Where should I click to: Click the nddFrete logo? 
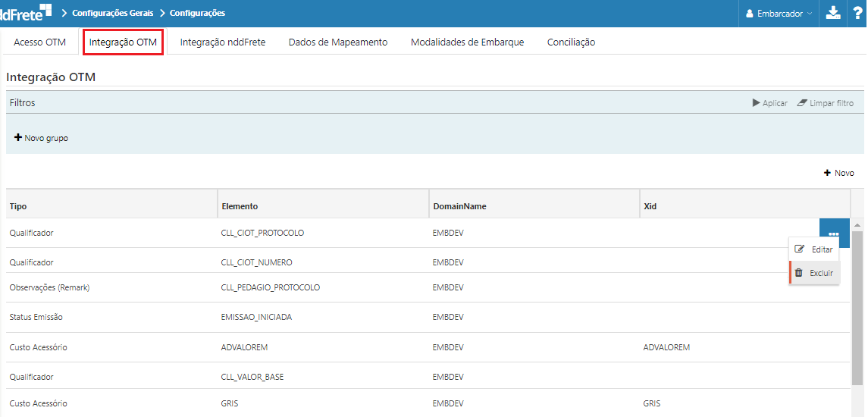27,13
